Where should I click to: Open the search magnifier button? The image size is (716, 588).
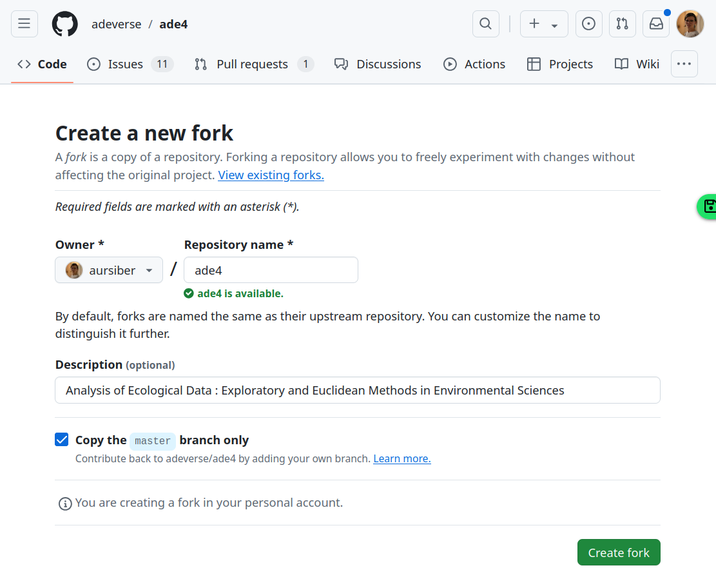coord(485,24)
